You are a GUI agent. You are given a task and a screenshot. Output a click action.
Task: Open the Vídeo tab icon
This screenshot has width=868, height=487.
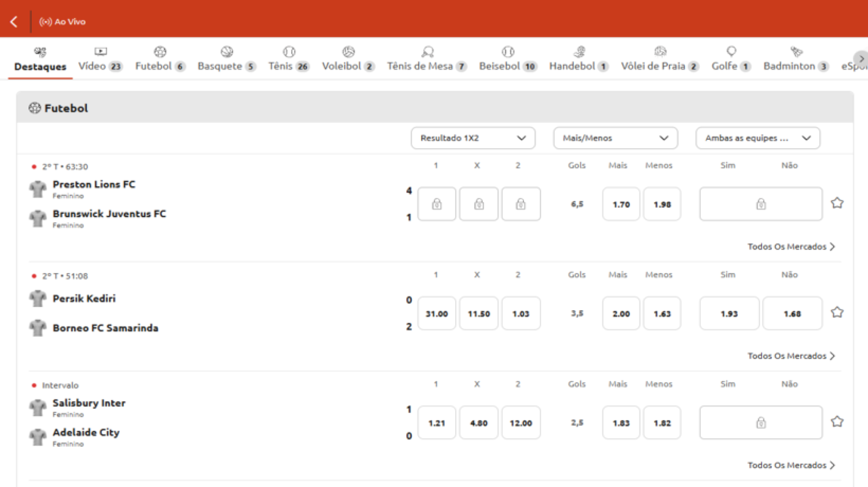click(100, 52)
